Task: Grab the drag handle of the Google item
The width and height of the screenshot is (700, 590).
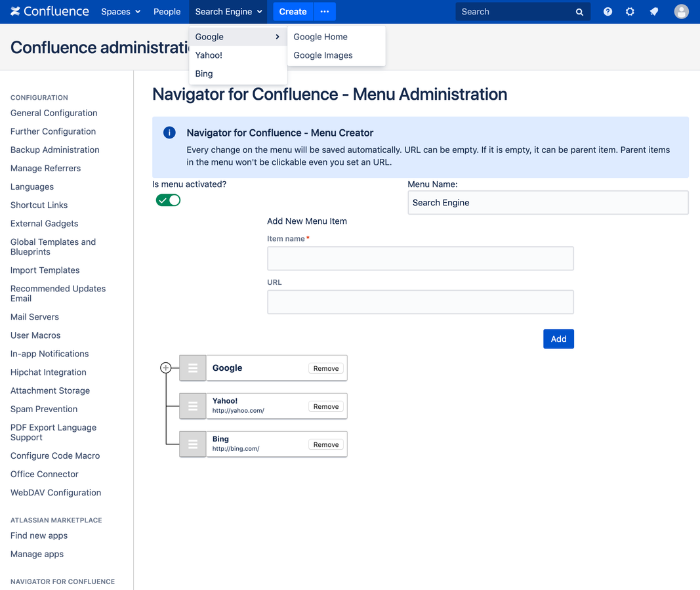Action: [193, 368]
